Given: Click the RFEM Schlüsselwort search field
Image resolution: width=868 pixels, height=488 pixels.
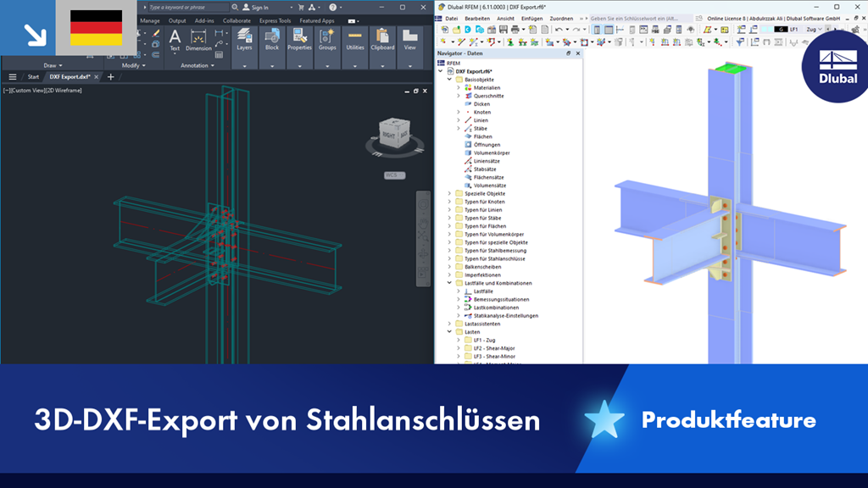Looking at the screenshot, I should [641, 19].
